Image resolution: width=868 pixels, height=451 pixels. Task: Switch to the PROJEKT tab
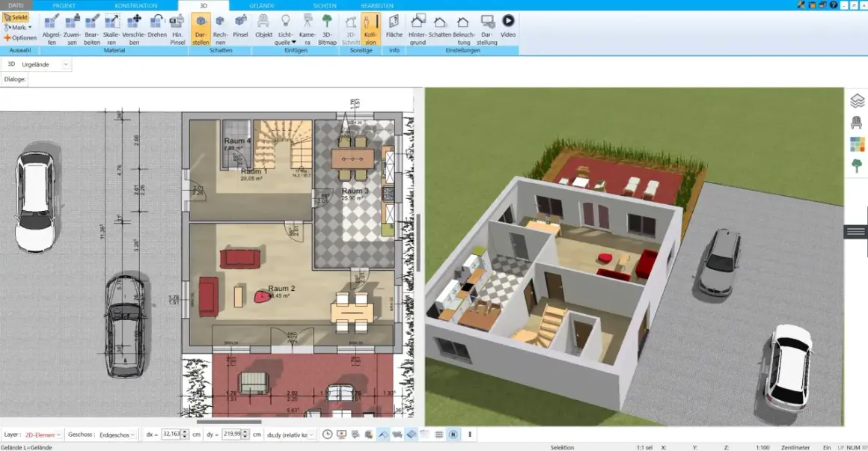click(x=64, y=5)
